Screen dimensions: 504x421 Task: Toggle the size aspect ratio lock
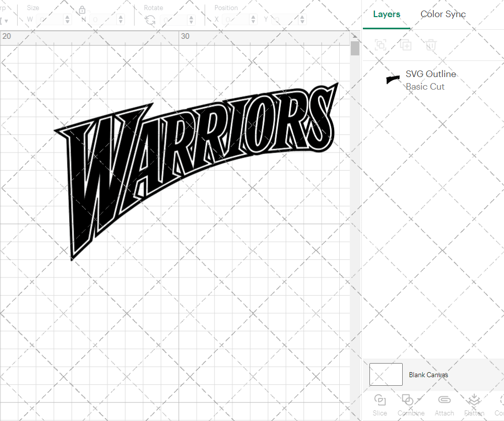82,10
